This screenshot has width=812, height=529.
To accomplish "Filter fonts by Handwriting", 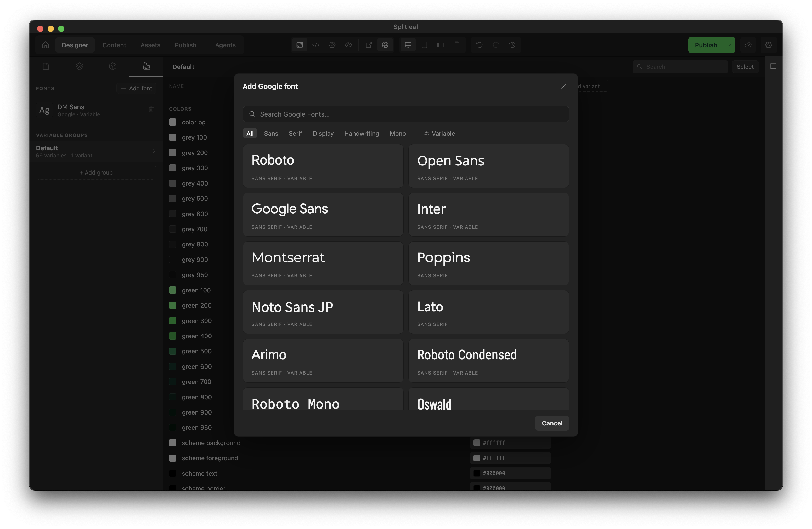I will (x=361, y=133).
